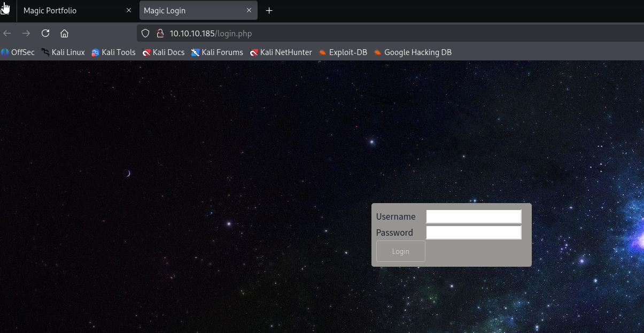
Task: Click the Firefox view icon at top-left
Action: click(5, 9)
